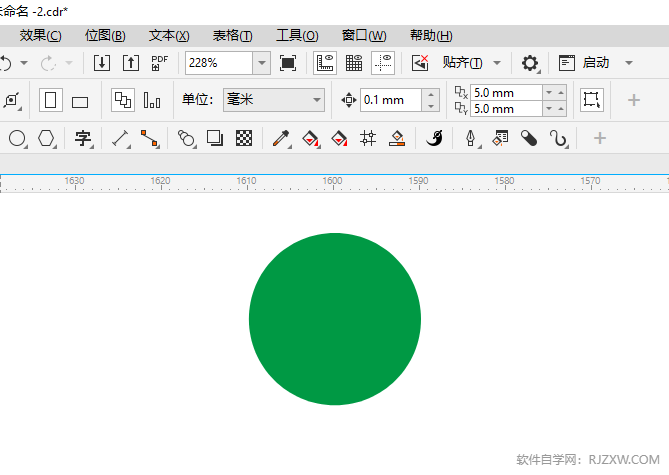Select the Drop Shadow tool
Viewport: 669px width, 475px height.
(215, 139)
